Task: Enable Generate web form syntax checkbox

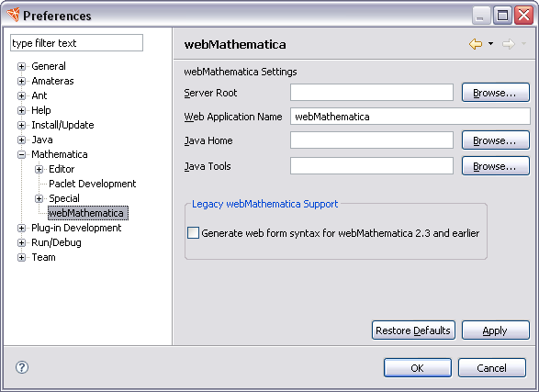Action: pos(193,232)
